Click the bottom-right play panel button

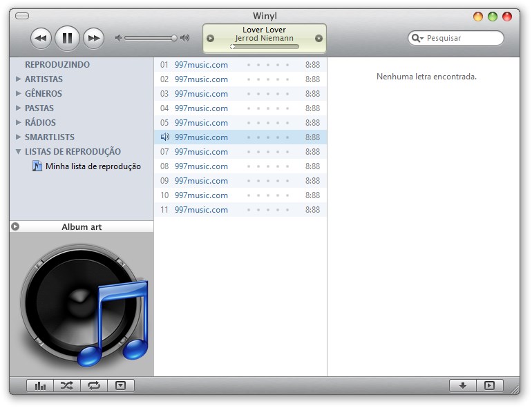490,386
